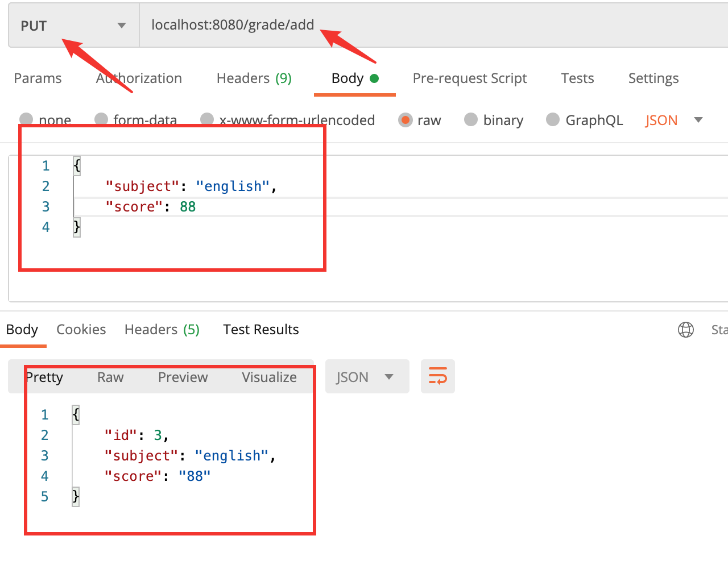Click the word wrap icon in response
The width and height of the screenshot is (728, 573).
click(x=437, y=376)
